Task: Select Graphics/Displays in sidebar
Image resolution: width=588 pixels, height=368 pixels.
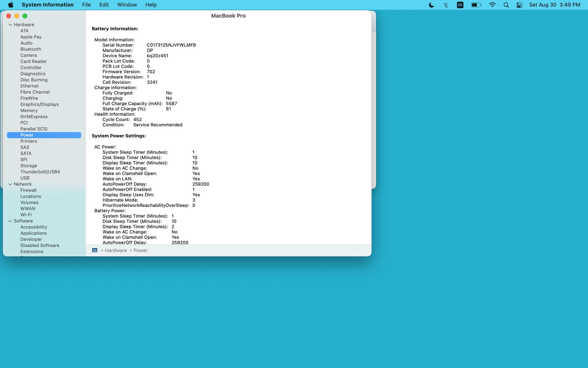Action: coord(39,104)
